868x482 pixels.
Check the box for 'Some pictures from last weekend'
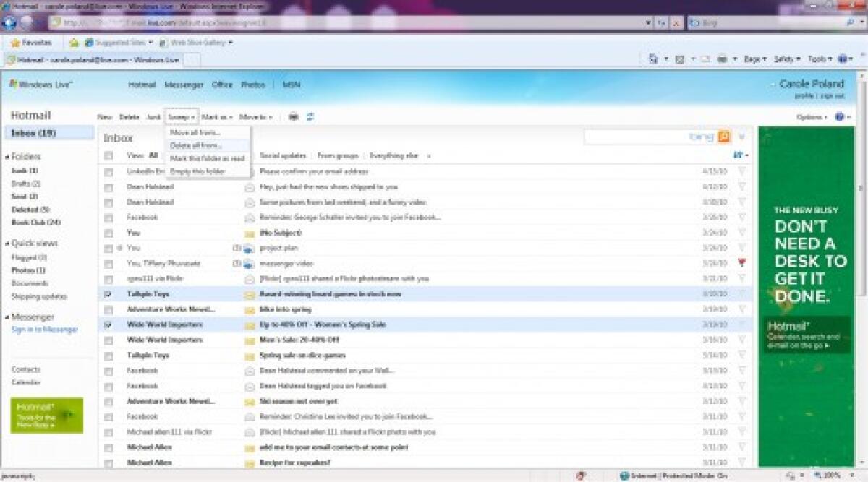click(109, 202)
